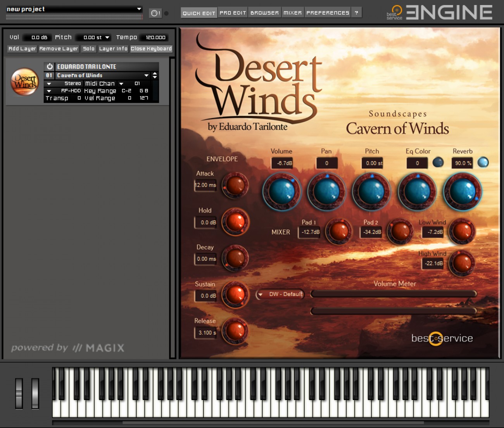Click the MIDI panic icon near project dropdown
The height and width of the screenshot is (428, 504).
click(x=155, y=12)
